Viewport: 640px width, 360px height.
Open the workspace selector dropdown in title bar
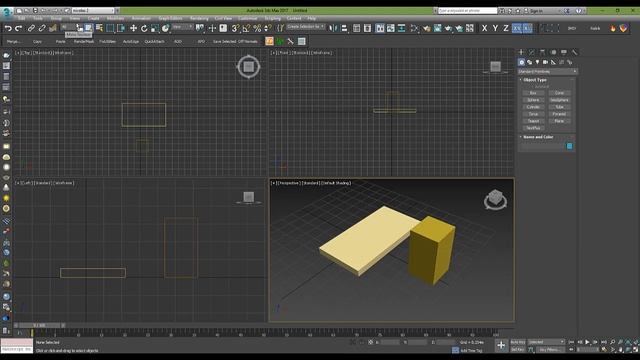tap(93, 11)
